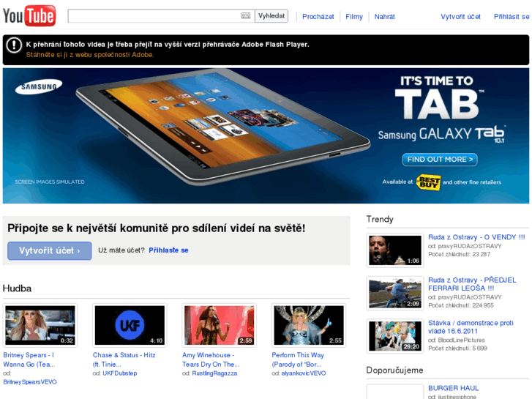Click the Trendy section heading

(380, 219)
